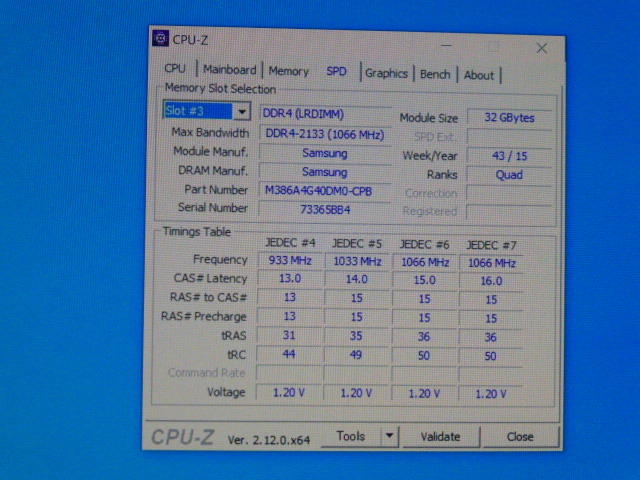640x480 pixels.
Task: Click the CAS# Latency 15.0 cell
Action: click(425, 280)
